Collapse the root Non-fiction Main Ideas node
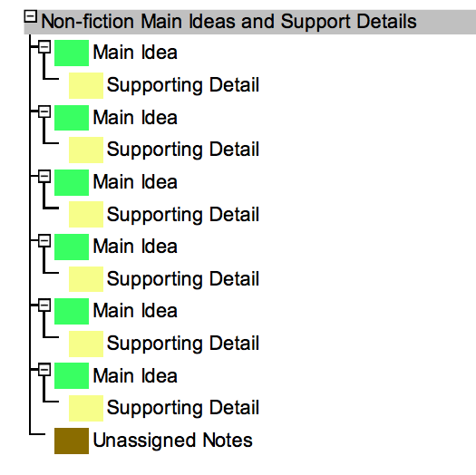 click(x=30, y=16)
